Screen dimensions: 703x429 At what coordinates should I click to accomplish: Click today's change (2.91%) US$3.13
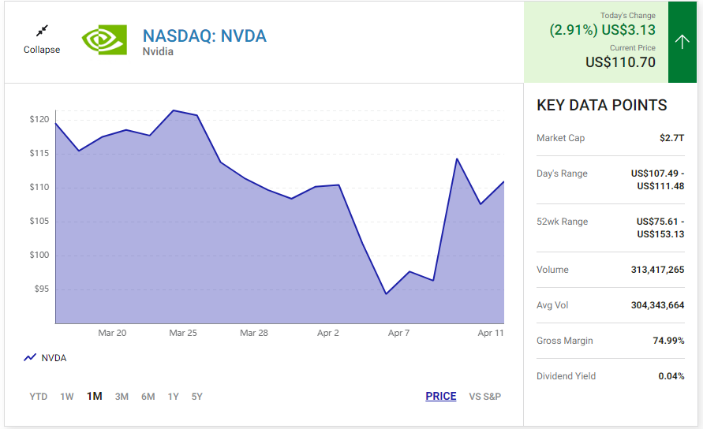603,30
